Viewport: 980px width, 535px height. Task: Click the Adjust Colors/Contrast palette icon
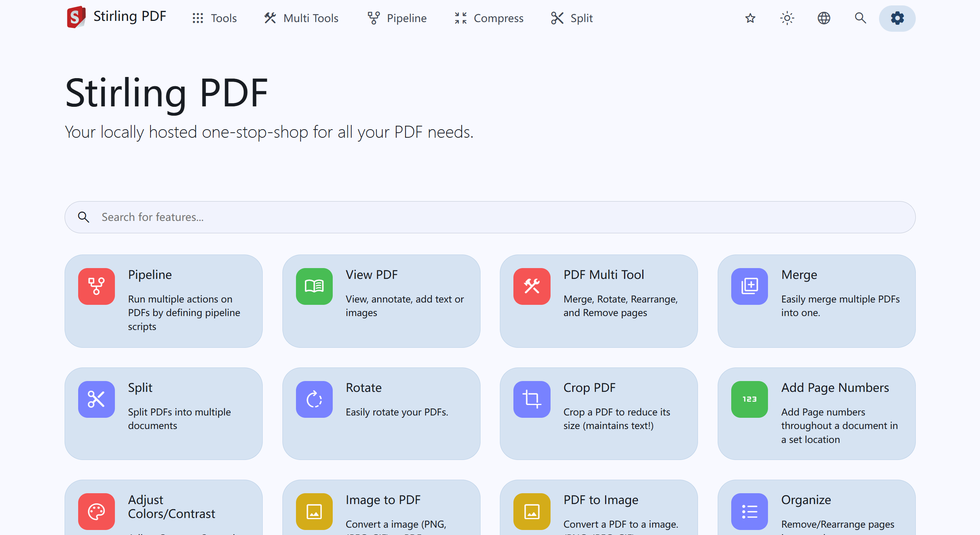tap(96, 511)
